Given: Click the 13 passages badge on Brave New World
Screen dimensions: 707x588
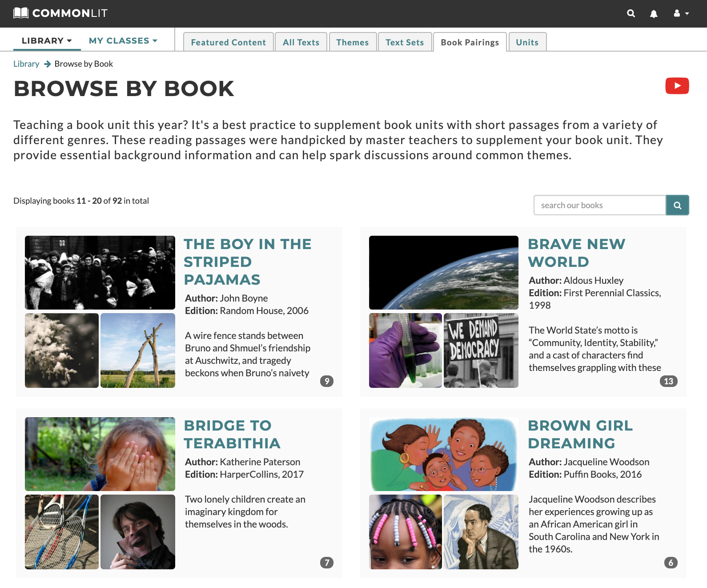Looking at the screenshot, I should 668,381.
